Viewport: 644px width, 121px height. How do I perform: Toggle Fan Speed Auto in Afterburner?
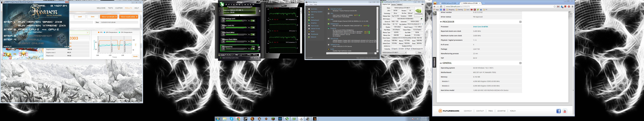pos(253,47)
